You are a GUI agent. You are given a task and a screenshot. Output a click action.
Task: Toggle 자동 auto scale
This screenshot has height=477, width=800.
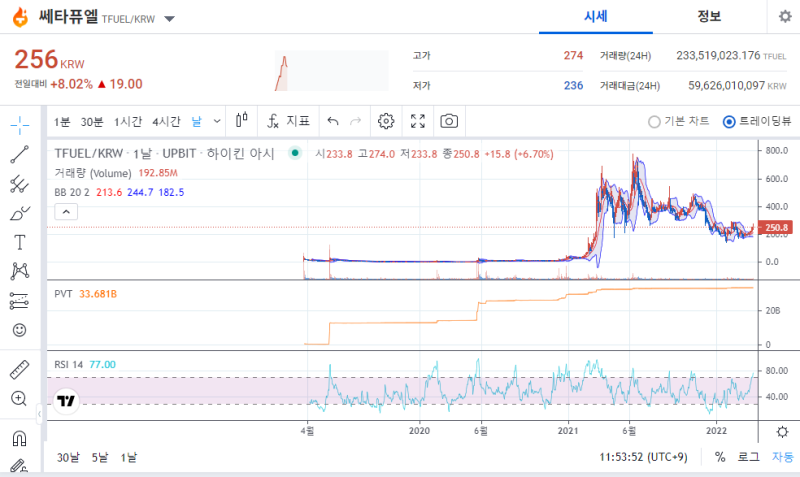(782, 457)
